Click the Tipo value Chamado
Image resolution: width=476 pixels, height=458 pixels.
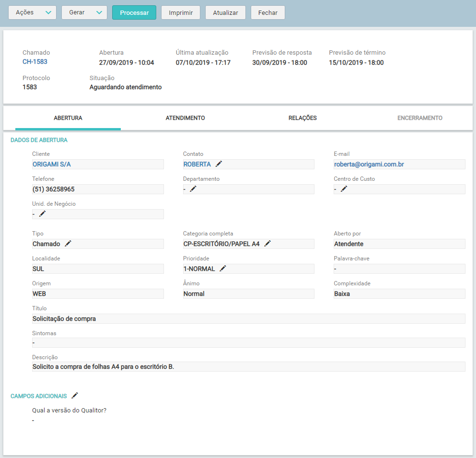point(46,244)
